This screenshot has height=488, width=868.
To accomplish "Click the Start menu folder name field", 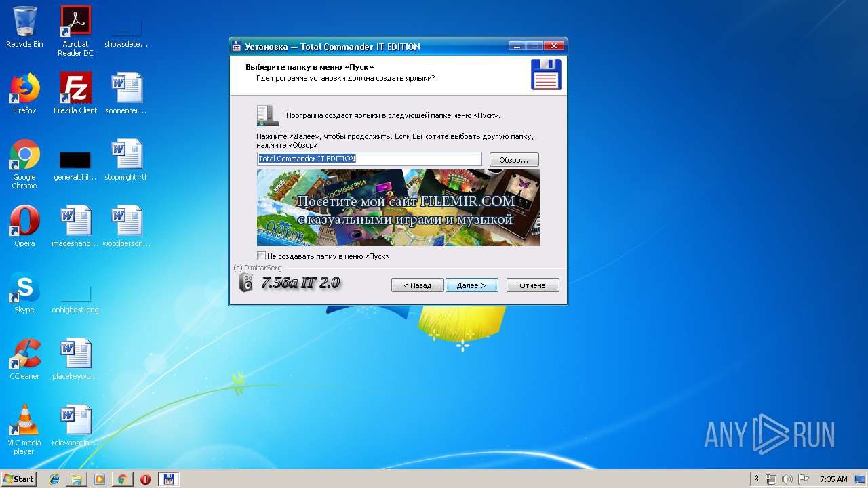I will tap(370, 159).
